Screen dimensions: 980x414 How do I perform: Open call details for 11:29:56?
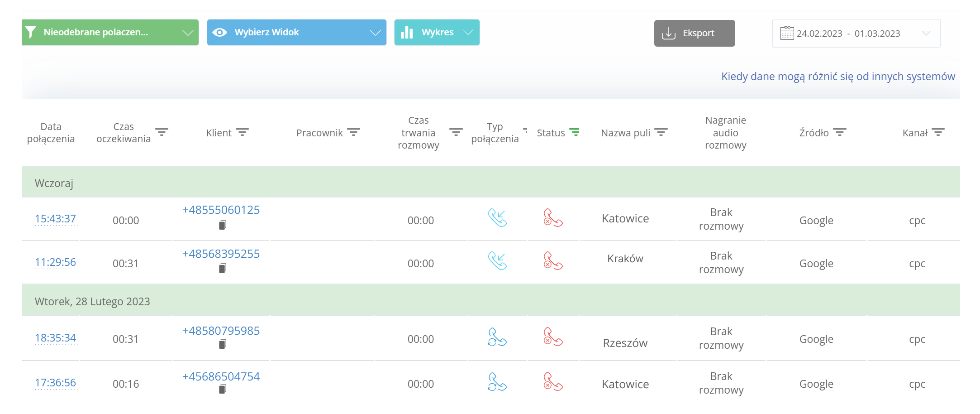pos(56,262)
